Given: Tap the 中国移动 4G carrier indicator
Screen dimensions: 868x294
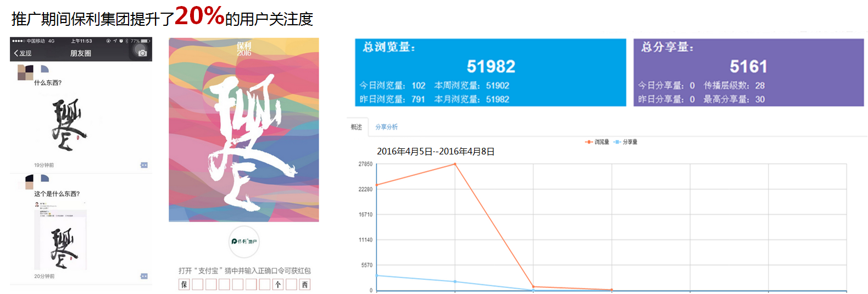Looking at the screenshot, I should click(x=34, y=41).
